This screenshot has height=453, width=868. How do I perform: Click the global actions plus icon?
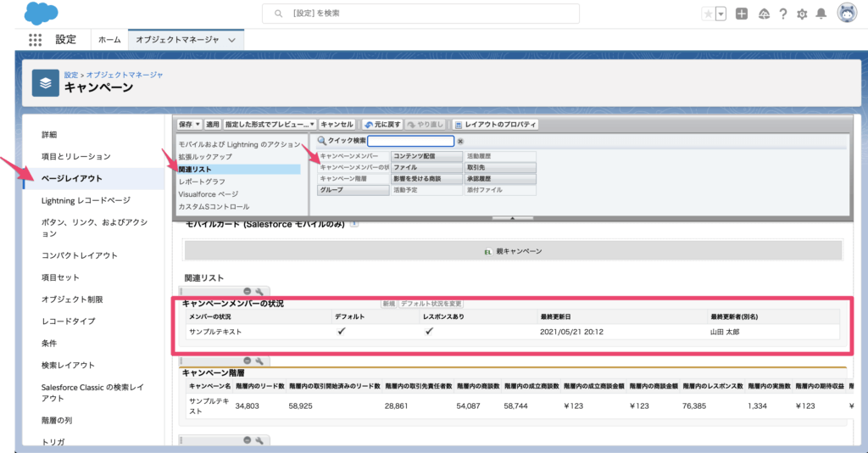(x=742, y=14)
